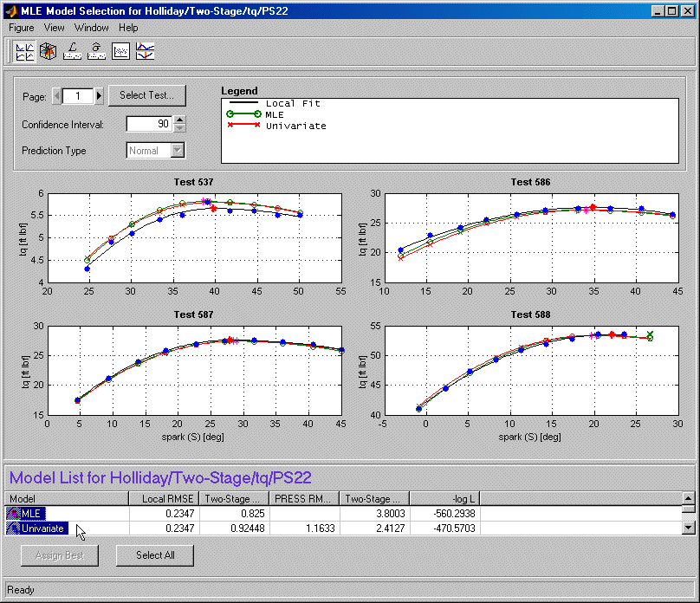The width and height of the screenshot is (700, 603).
Task: Select the MLE model in list
Action: (31, 514)
